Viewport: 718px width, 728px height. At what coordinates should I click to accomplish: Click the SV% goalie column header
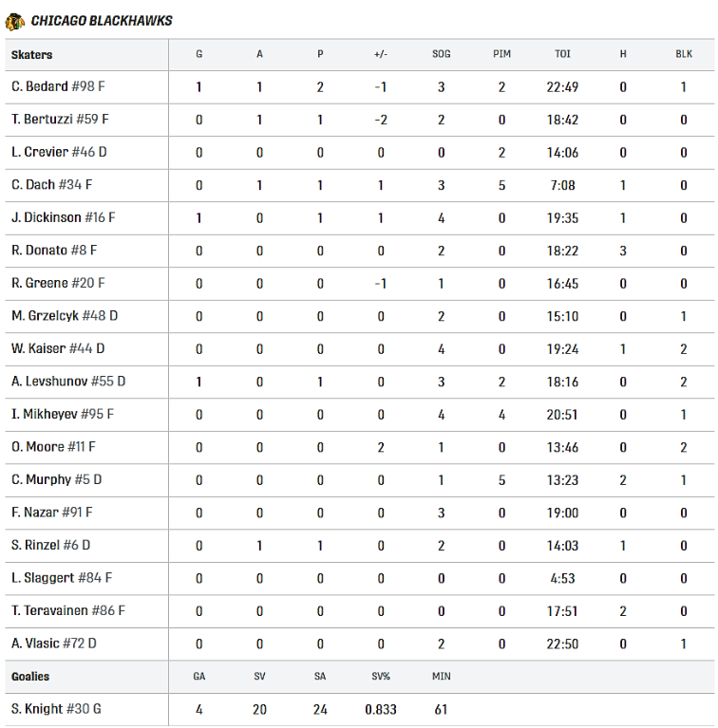click(380, 677)
